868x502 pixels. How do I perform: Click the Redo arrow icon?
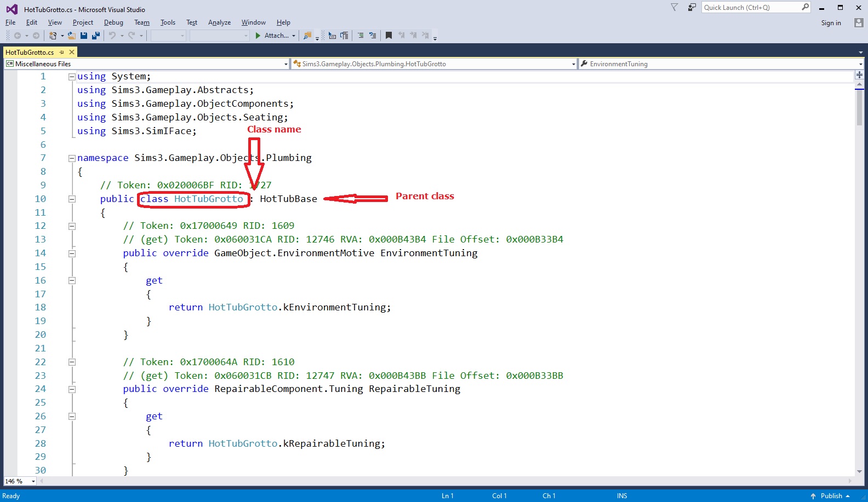point(132,36)
